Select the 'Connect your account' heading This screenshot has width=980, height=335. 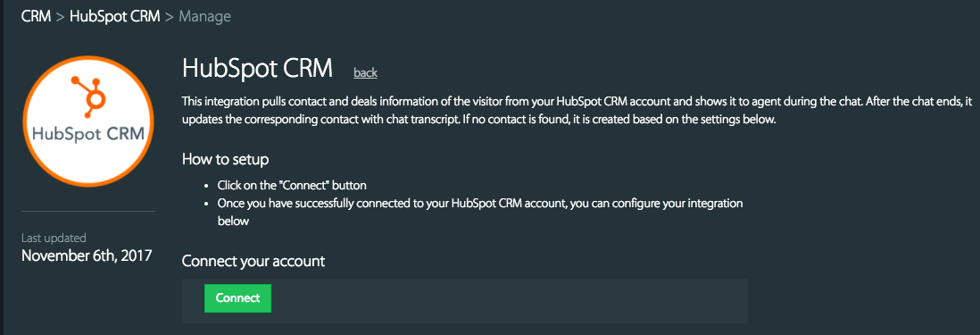tap(253, 261)
